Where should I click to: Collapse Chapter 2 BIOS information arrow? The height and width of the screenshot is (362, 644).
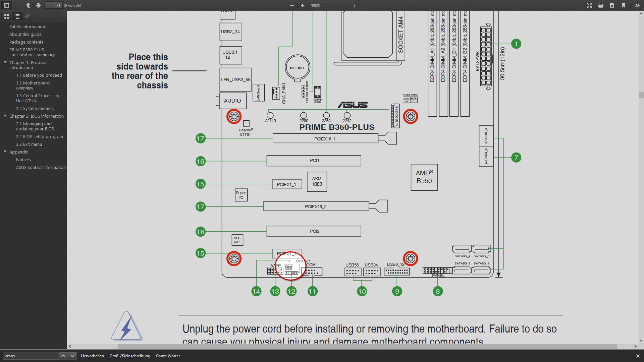click(5, 116)
